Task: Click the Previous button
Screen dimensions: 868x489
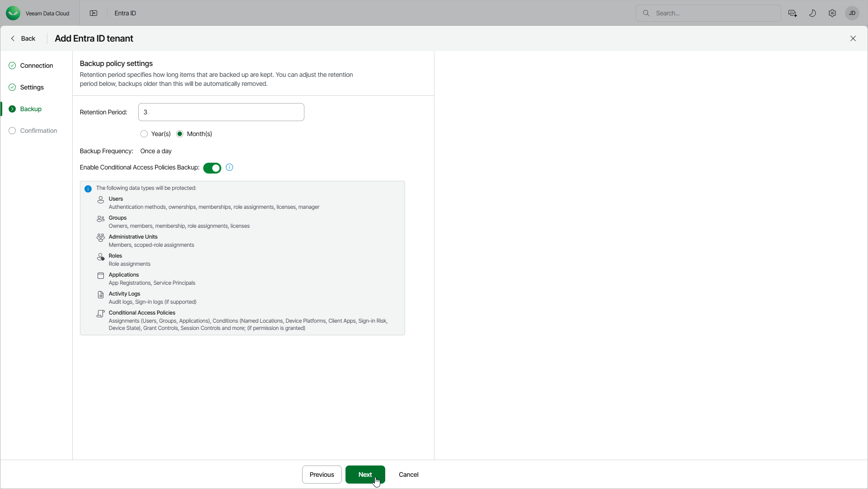Action: [322, 475]
